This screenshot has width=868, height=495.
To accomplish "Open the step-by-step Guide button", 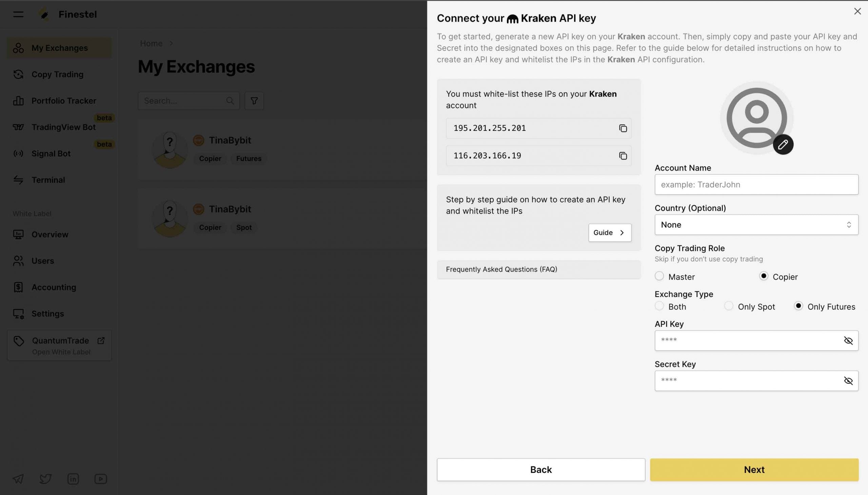I will [610, 233].
